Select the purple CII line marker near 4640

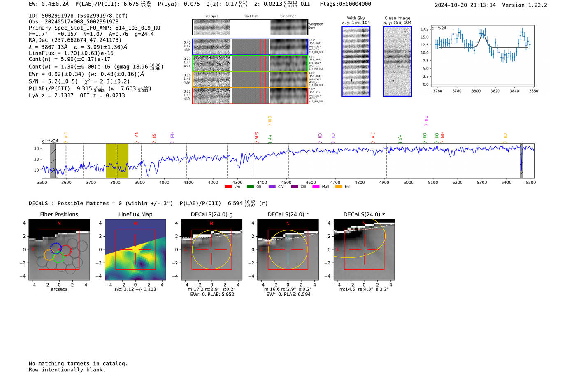320,138
